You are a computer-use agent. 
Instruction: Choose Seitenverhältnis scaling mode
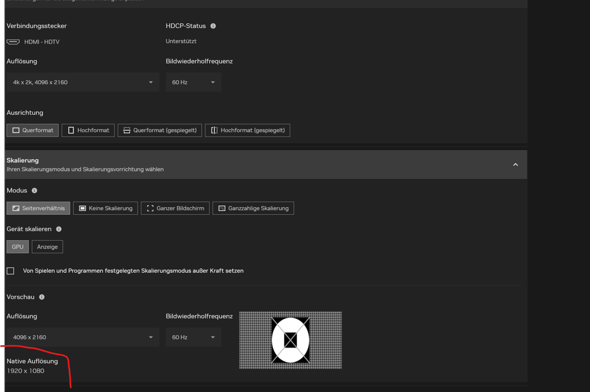coord(38,208)
